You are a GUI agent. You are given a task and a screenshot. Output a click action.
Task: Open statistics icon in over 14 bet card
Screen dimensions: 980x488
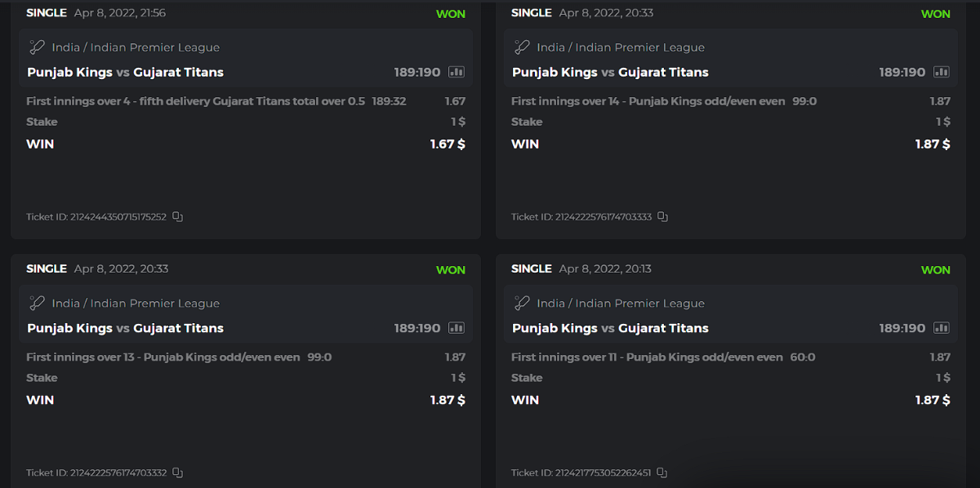(x=942, y=72)
